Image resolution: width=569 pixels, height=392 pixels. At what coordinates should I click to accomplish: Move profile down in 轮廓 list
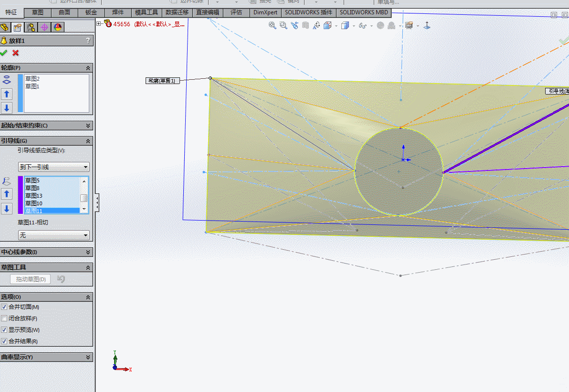click(7, 108)
